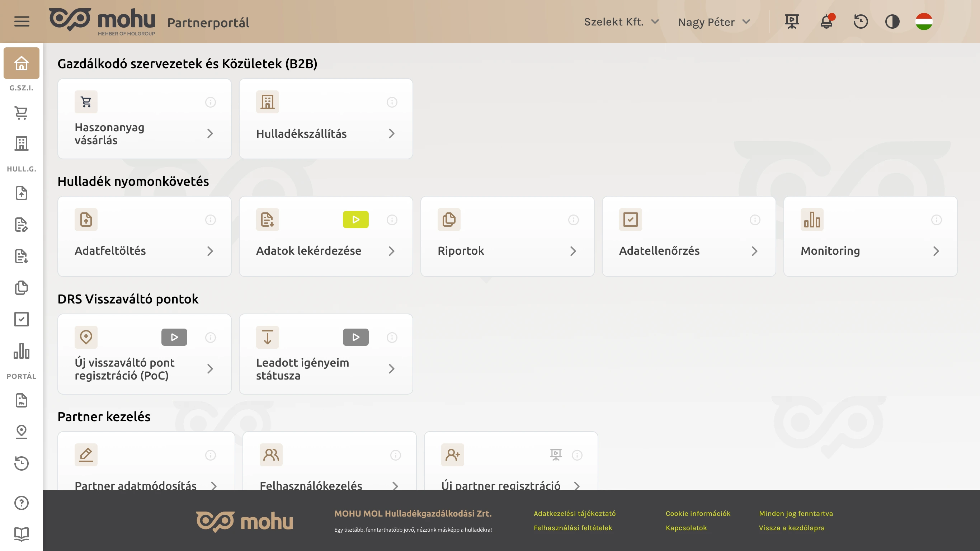Play the video on Adatok lekérdezése card
Screen dimensions: 980x551
pos(355,220)
